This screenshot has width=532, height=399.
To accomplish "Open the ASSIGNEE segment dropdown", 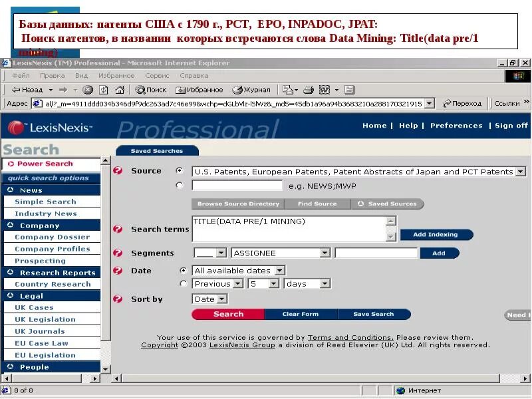I will pyautogui.click(x=325, y=253).
